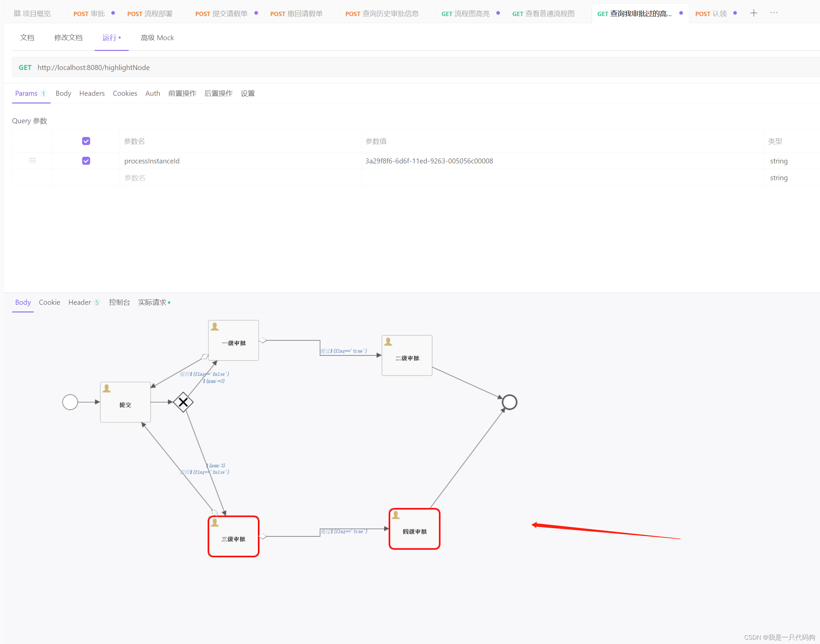Toggle the select-all checkbox in params header

pos(86,141)
